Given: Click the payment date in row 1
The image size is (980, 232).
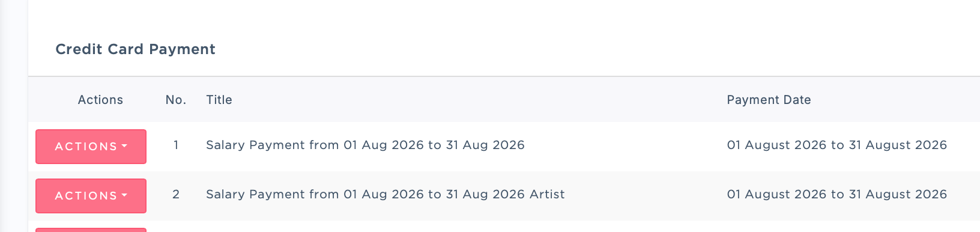Looking at the screenshot, I should [836, 145].
